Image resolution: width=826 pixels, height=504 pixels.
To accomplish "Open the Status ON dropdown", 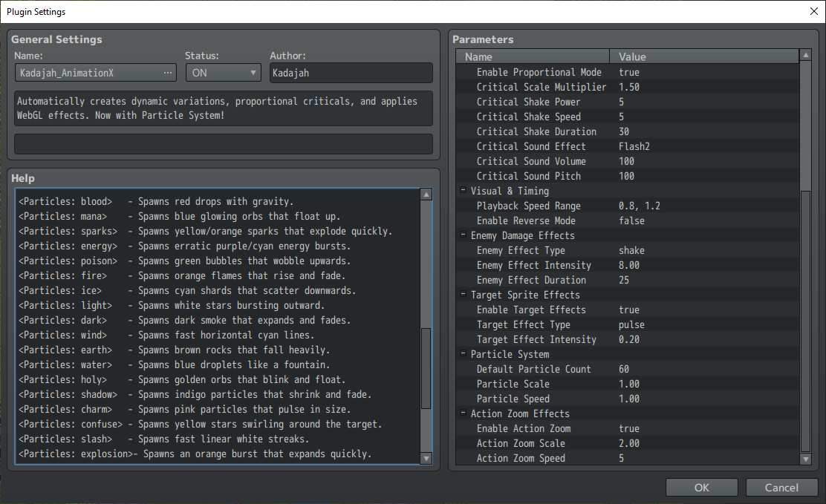I will [224, 73].
